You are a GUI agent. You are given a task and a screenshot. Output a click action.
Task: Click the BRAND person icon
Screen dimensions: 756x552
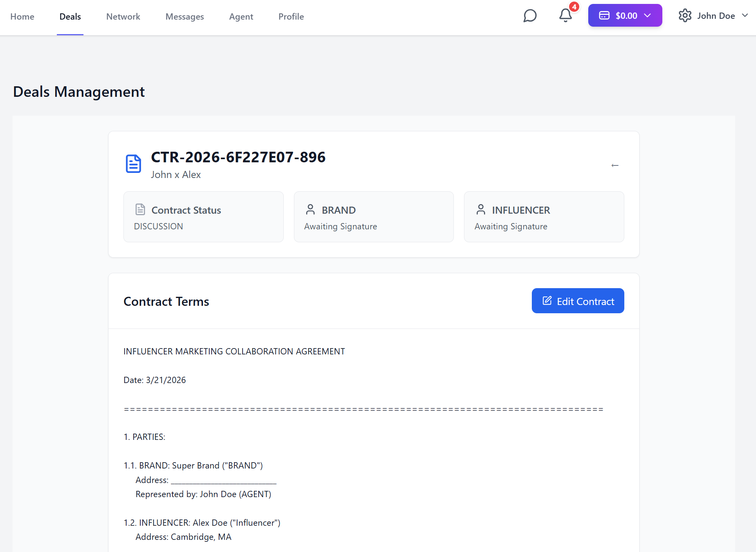[310, 209]
